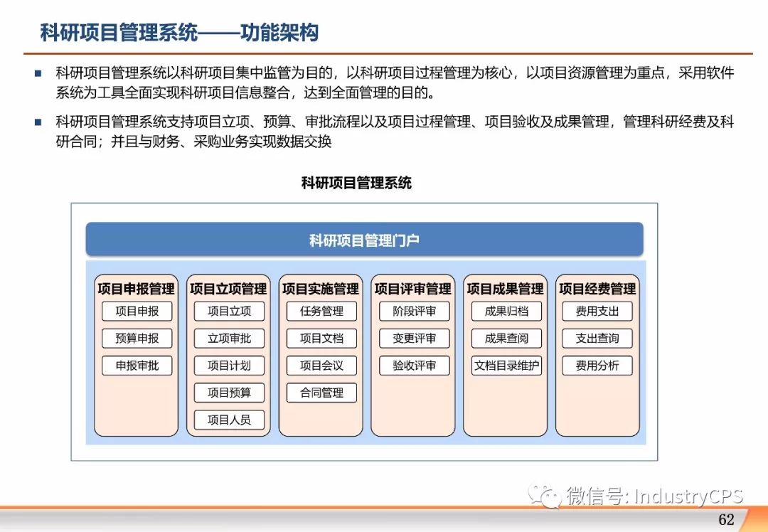768x532 pixels.
Task: Click the 阶段评审 box
Action: point(414,311)
